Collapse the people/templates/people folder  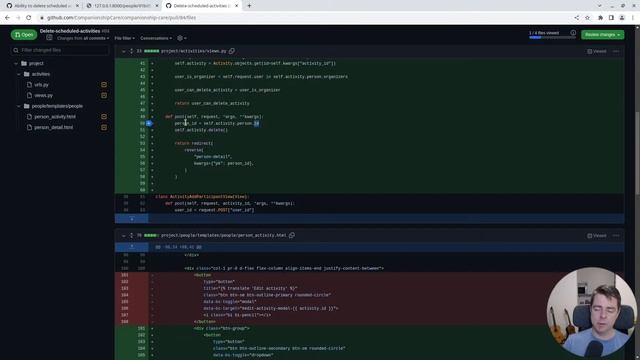[x=19, y=106]
